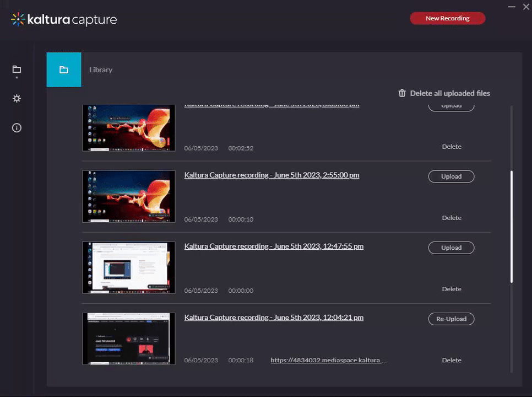Image resolution: width=532 pixels, height=397 pixels.
Task: Upload the 12:47:55 pm recording
Action: coord(451,248)
